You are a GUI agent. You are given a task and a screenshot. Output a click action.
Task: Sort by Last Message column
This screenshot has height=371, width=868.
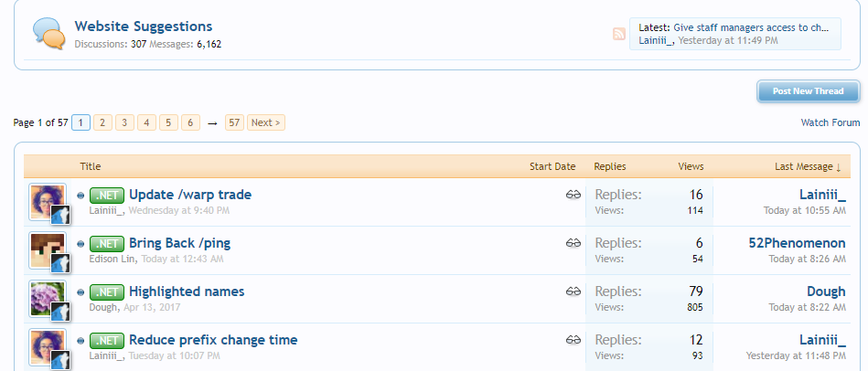coord(808,166)
